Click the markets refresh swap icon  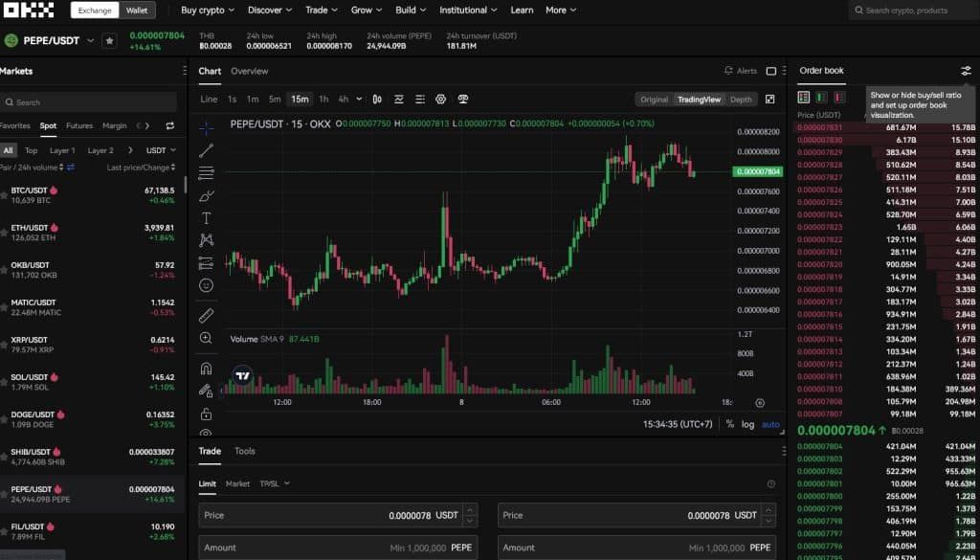pyautogui.click(x=170, y=126)
